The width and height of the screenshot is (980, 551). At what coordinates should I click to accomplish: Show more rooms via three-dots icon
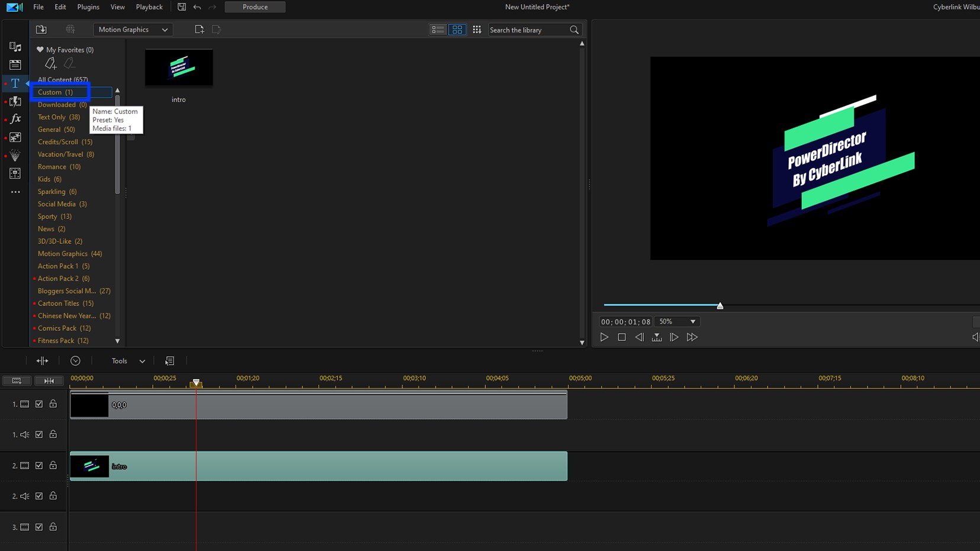click(15, 192)
